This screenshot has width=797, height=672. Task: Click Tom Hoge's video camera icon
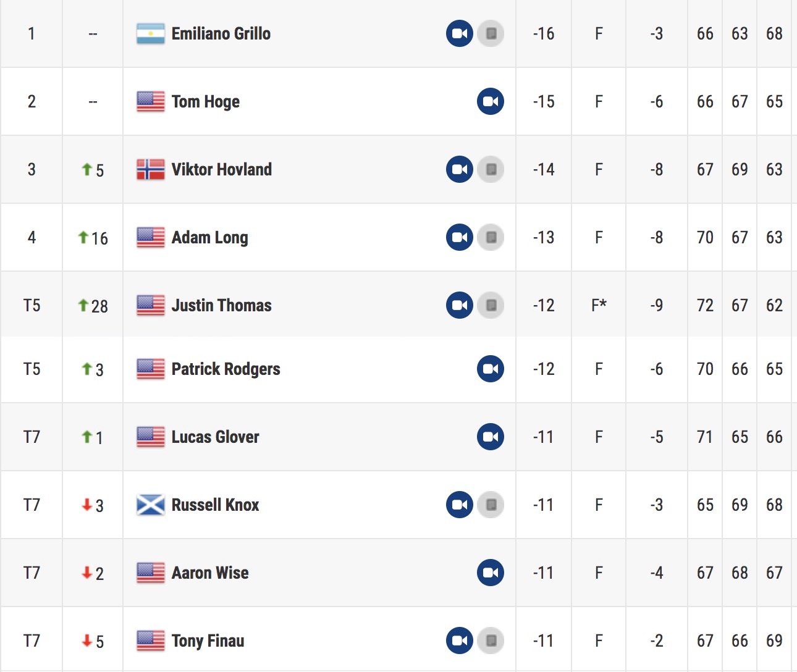pos(491,101)
